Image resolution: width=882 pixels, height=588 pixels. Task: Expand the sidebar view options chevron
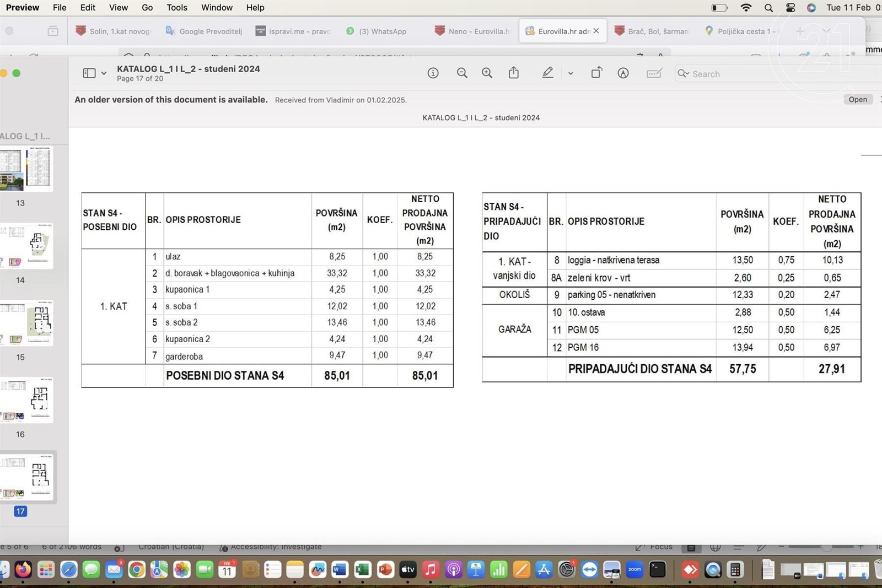point(104,73)
